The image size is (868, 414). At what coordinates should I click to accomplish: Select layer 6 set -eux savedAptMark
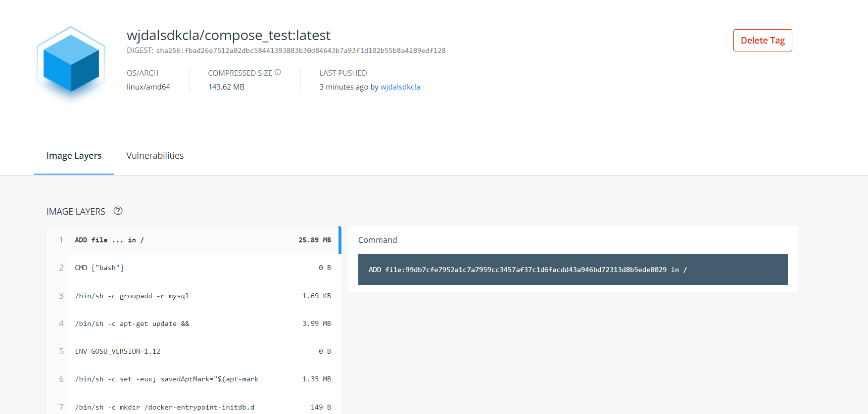tap(194, 379)
